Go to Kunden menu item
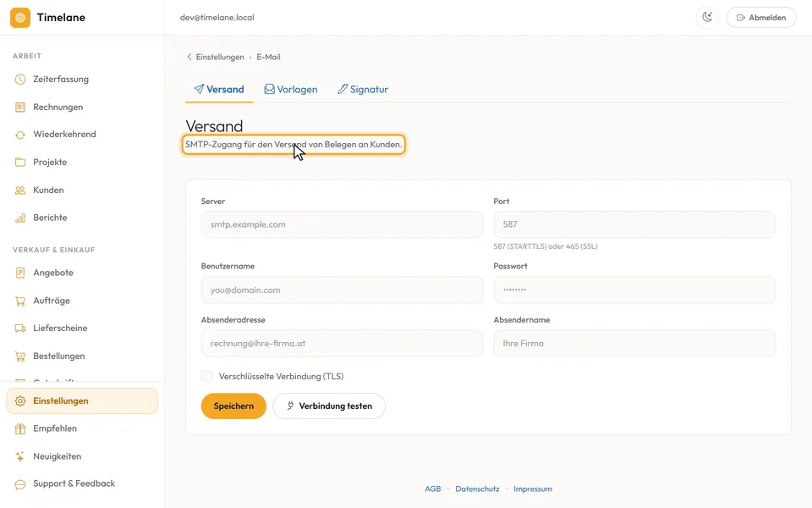This screenshot has height=508, width=812. coord(82,190)
